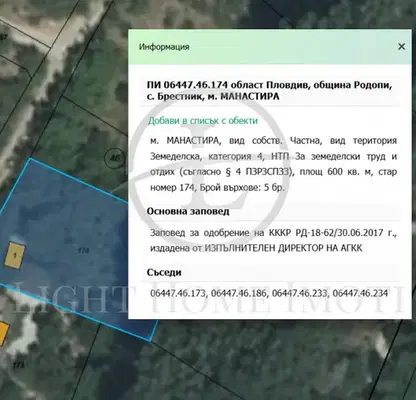Screen dimensions: 416x400
Task: Select neighbor parcel 06447.46.186
Action: (239, 293)
